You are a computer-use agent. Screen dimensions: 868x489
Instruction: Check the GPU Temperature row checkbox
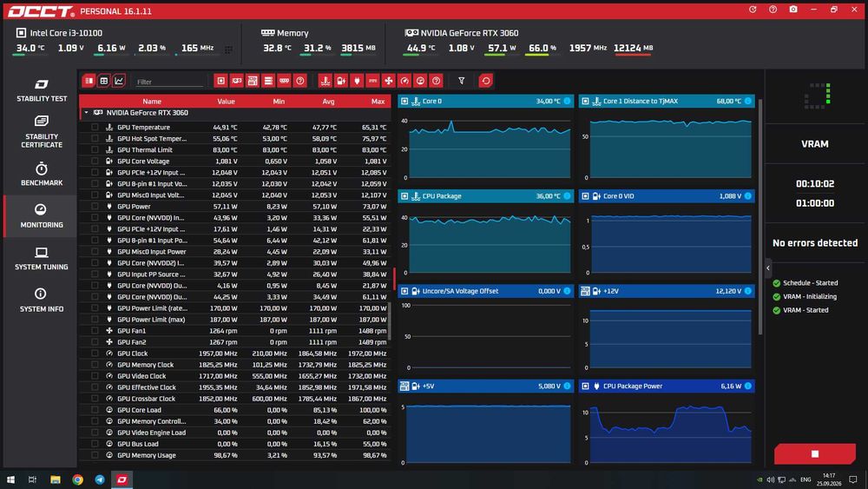pos(95,128)
